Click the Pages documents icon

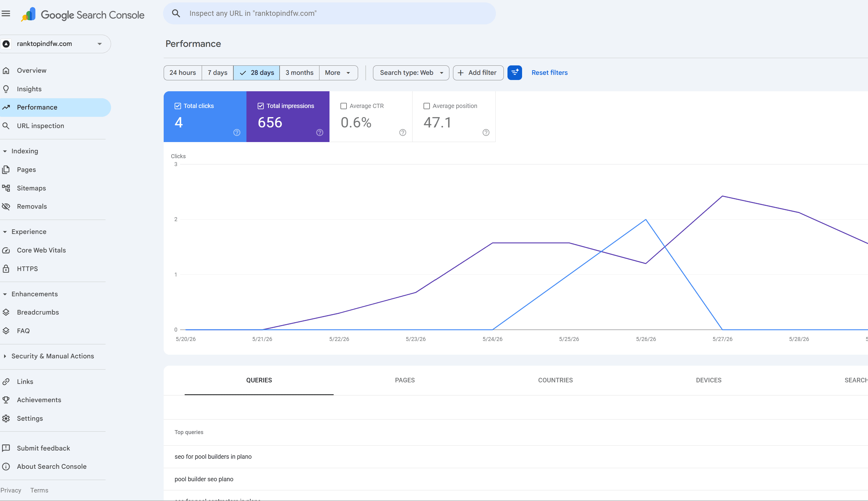tap(6, 170)
